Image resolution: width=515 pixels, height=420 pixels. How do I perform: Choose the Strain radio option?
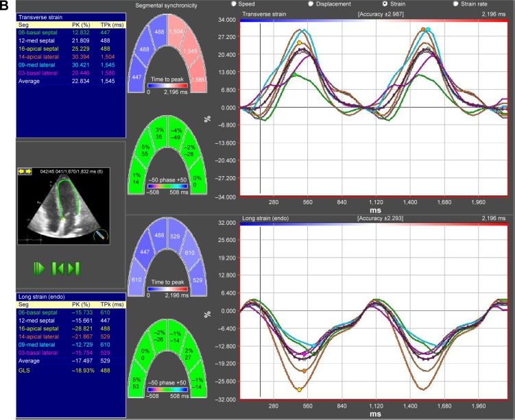383,4
